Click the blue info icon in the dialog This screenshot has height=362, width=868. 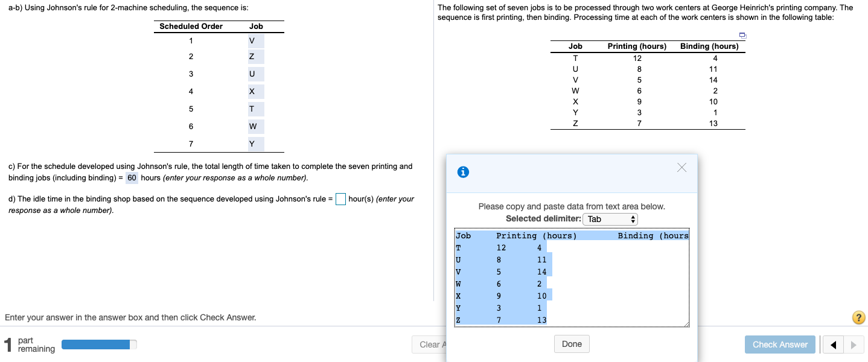coord(463,171)
